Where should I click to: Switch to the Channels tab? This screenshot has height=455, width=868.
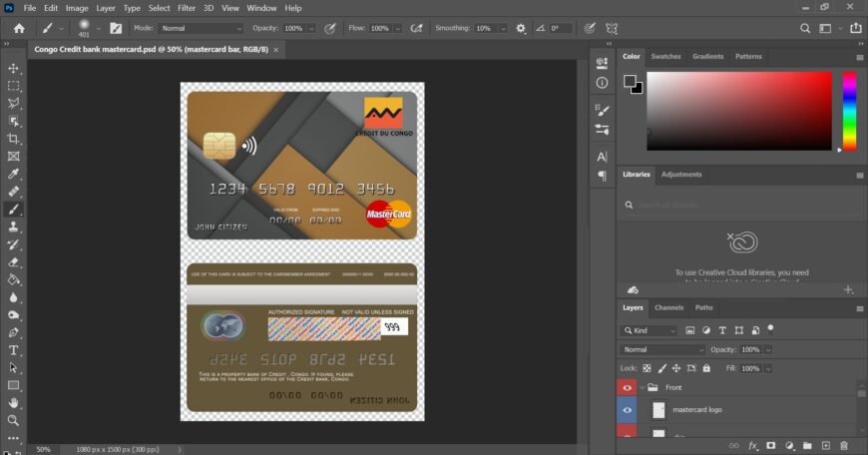[668, 307]
